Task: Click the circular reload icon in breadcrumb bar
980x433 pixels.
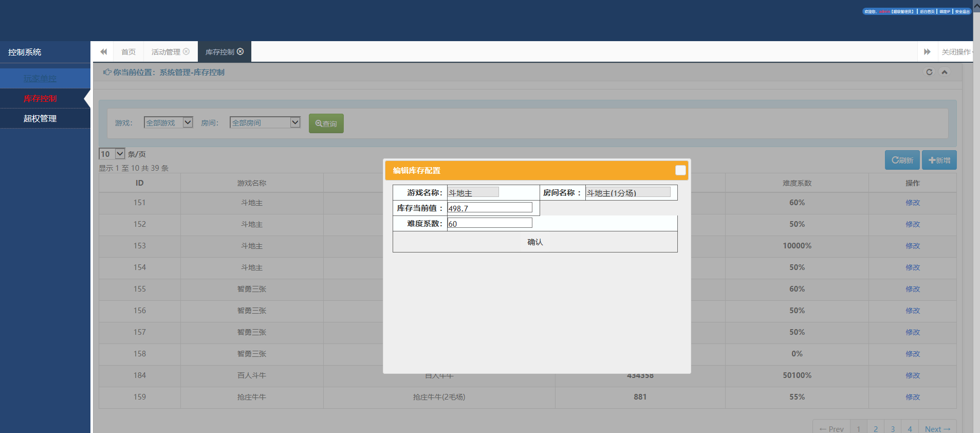Action: [x=929, y=72]
